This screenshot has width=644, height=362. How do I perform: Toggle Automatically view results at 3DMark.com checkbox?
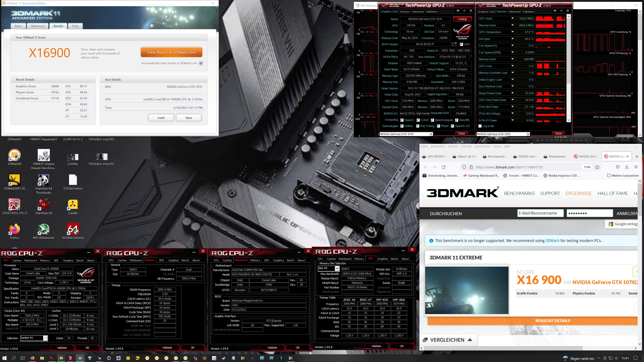pos(201,63)
